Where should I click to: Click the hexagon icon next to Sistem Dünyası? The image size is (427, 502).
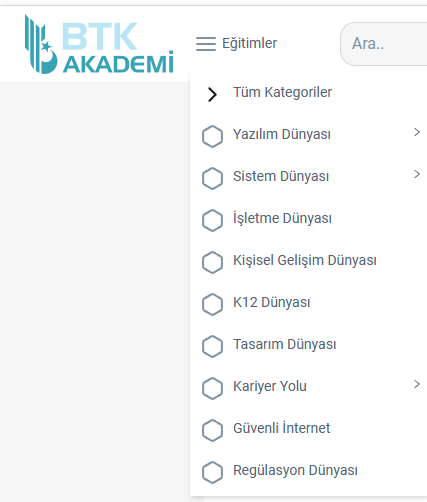pyautogui.click(x=212, y=178)
